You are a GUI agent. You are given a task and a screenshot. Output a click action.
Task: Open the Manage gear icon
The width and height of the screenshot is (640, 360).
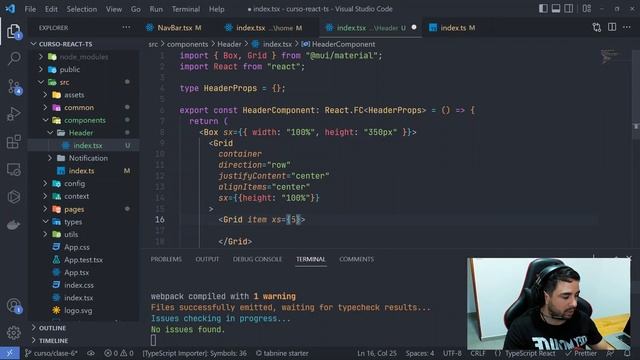coord(14,333)
